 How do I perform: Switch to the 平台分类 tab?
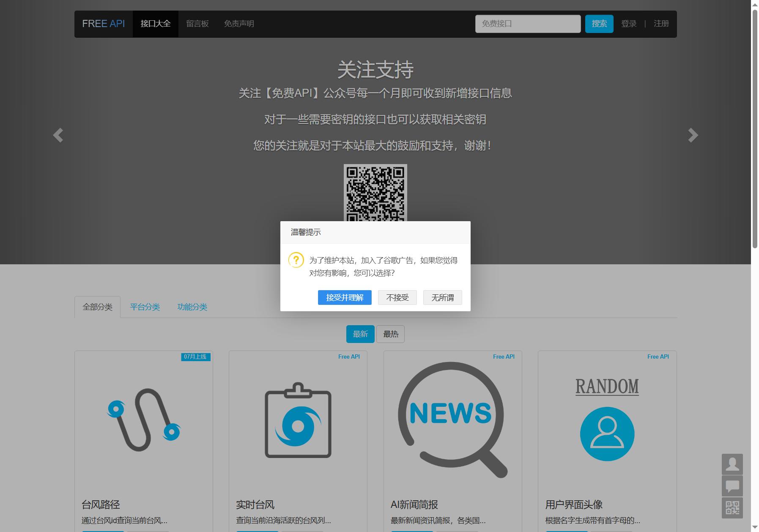point(145,307)
